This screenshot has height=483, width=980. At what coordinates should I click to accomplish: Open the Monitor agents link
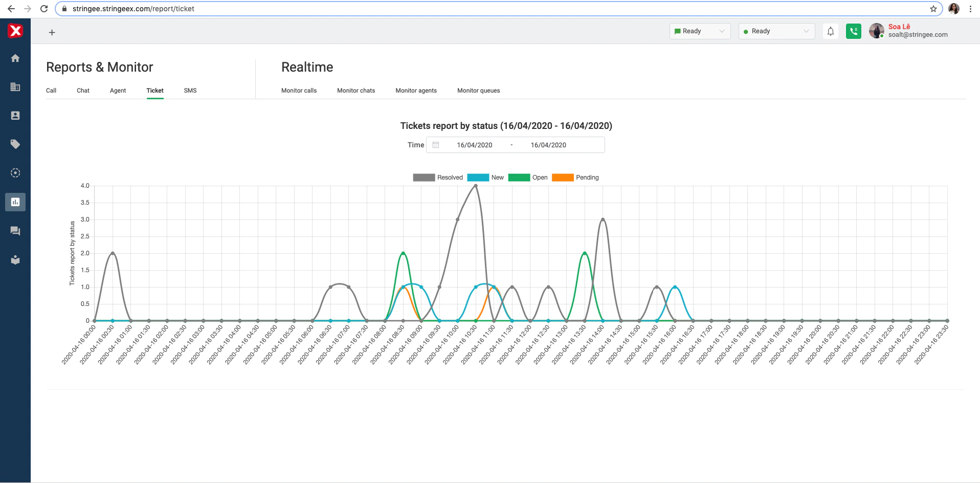tap(416, 91)
